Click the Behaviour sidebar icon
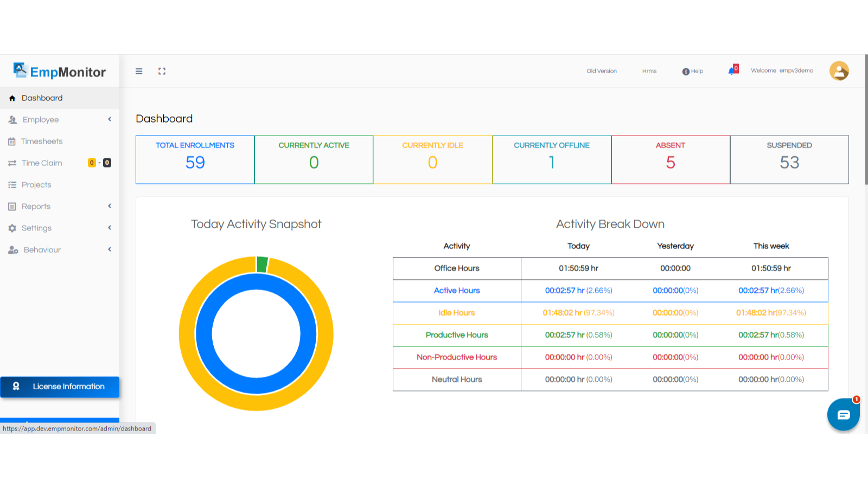The image size is (868, 488). [x=13, y=250]
